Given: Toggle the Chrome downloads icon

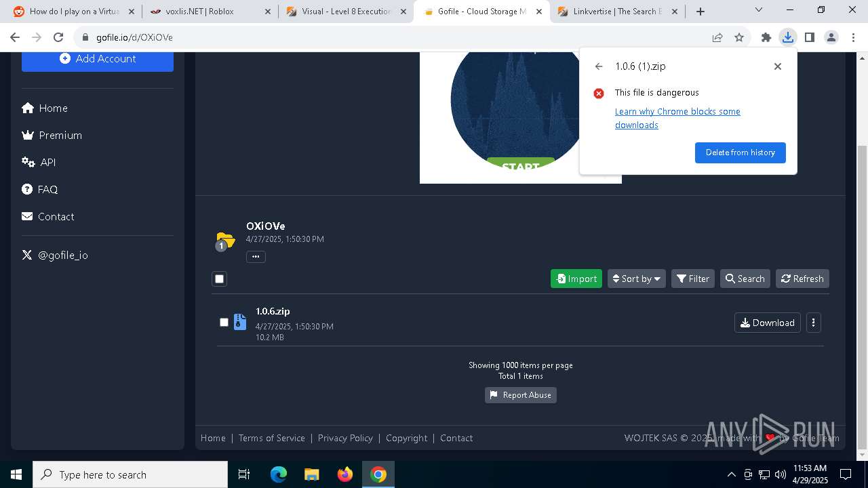Looking at the screenshot, I should 788,38.
